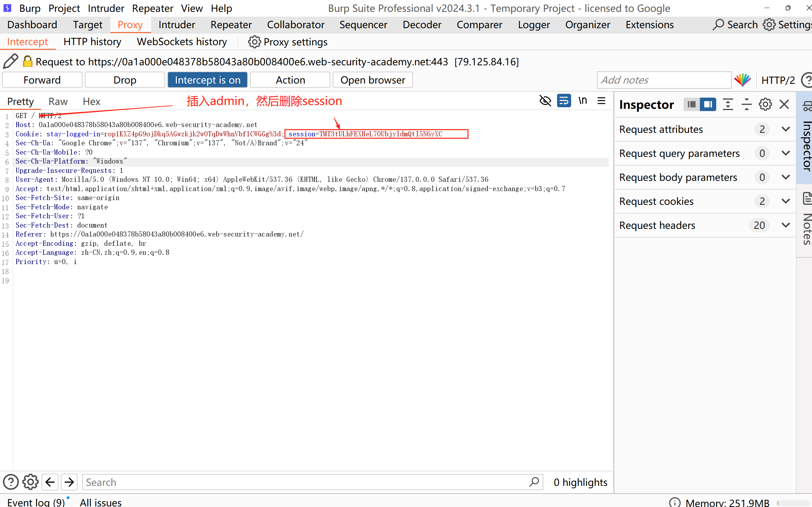Click the Inspector collapse all sections icon

click(746, 104)
